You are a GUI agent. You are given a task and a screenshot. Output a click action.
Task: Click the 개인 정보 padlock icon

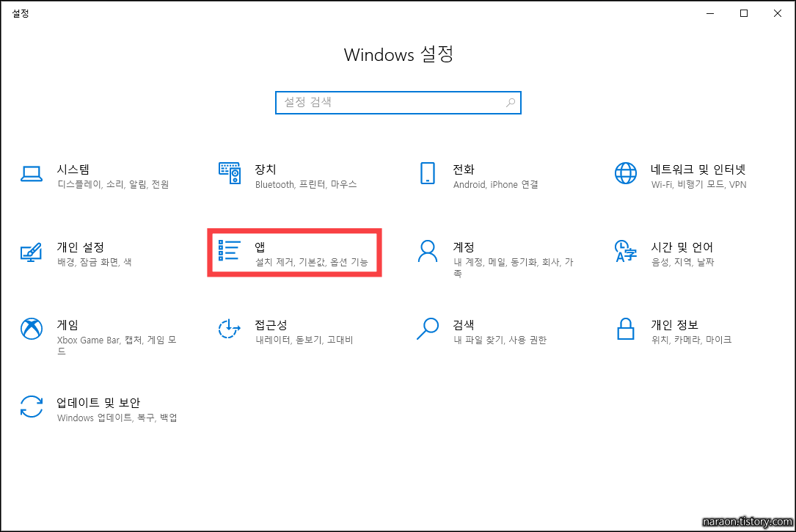tap(625, 329)
